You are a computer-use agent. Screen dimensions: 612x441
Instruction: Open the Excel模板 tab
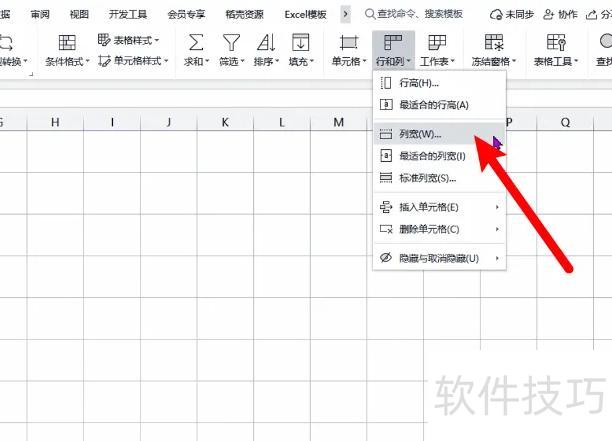pos(305,14)
